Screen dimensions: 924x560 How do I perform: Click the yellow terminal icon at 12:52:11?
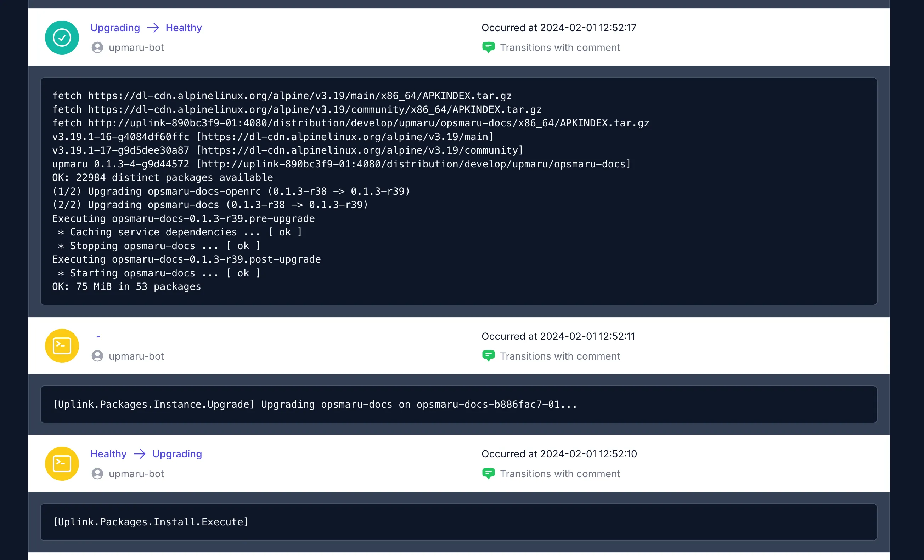click(x=62, y=346)
